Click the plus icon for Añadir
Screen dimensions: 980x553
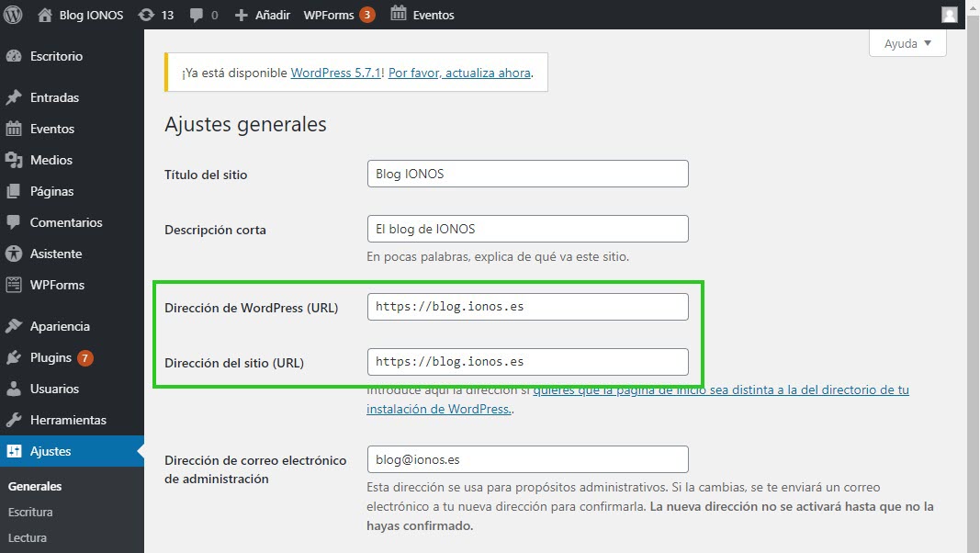coord(242,15)
